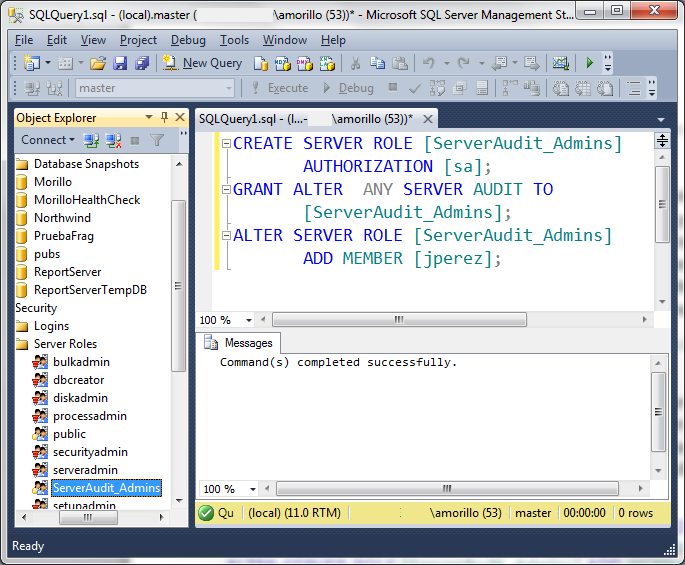Screen dimensions: 685x565
Task: Toggle Object Explorer auto-hide pin
Action: tap(164, 117)
